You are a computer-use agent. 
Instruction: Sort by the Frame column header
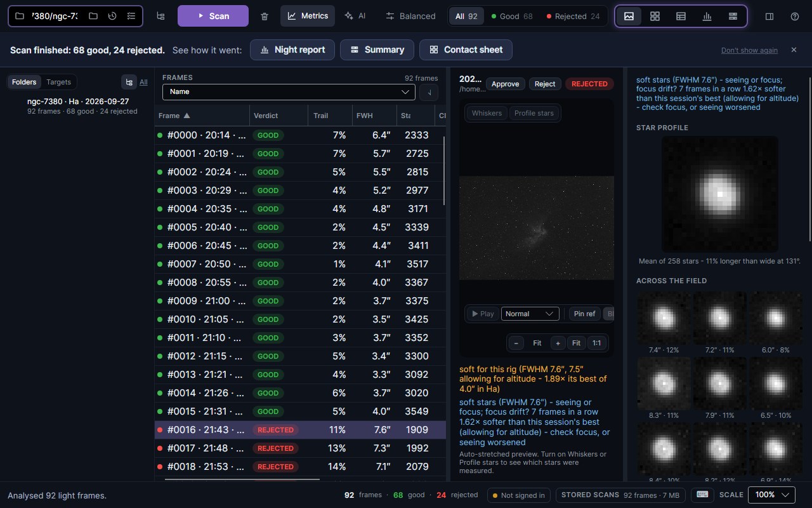pyautogui.click(x=202, y=116)
